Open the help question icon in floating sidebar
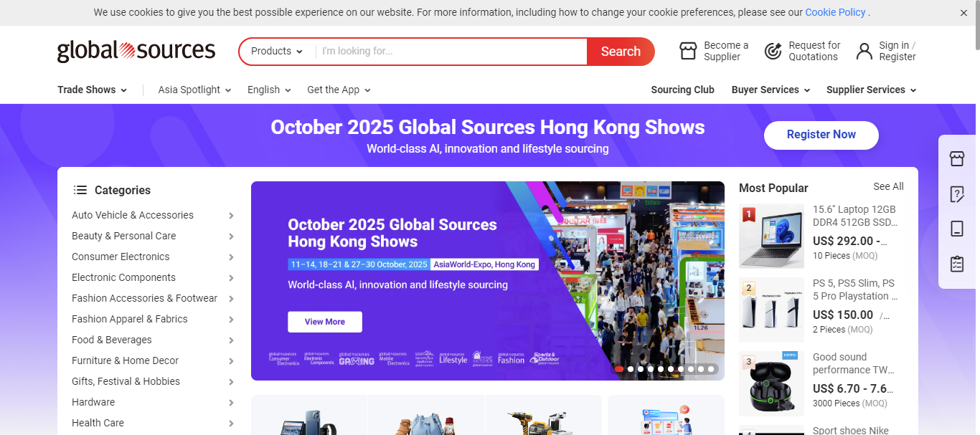The image size is (980, 435). point(956,194)
